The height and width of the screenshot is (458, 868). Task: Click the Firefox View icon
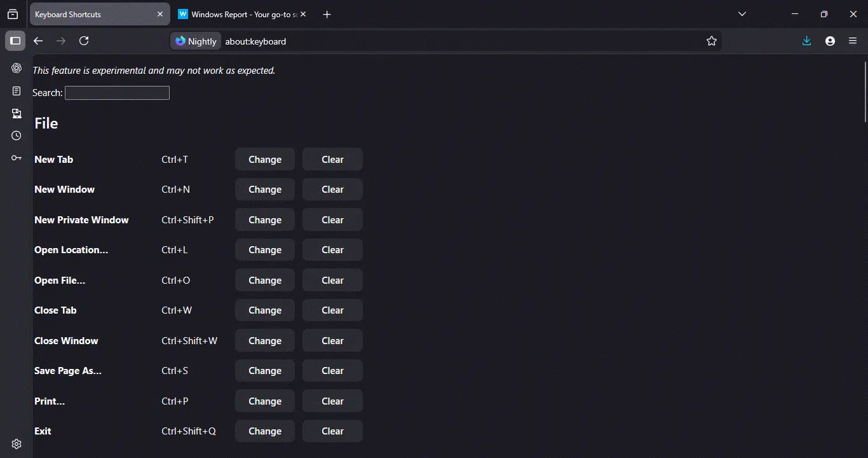pyautogui.click(x=13, y=14)
